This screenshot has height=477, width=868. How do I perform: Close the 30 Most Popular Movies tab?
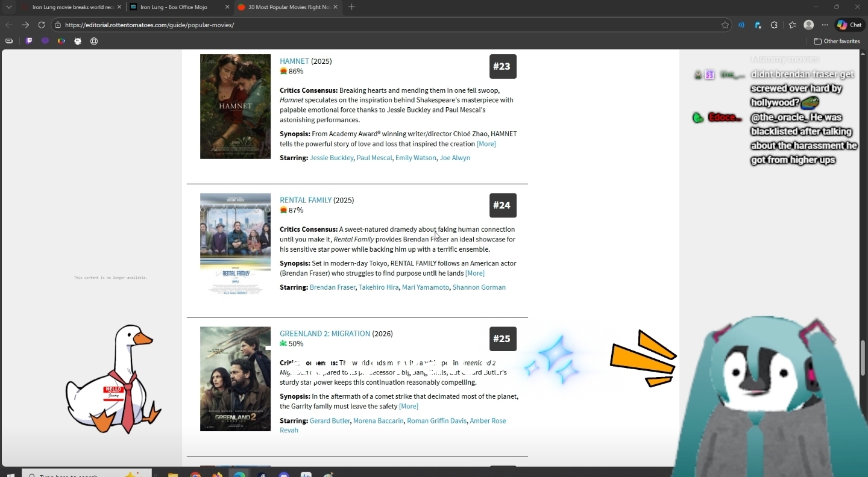(x=336, y=7)
